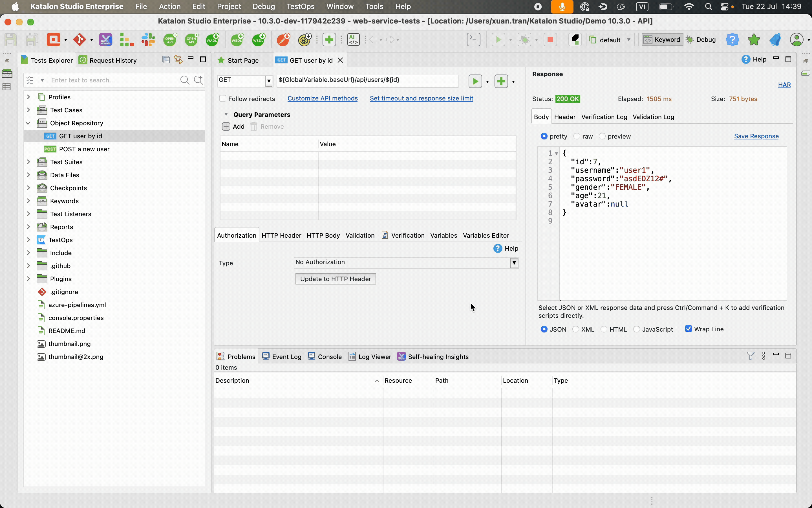812x508 pixels.
Task: Open the dropdown arrow next to send request button
Action: 487,81
